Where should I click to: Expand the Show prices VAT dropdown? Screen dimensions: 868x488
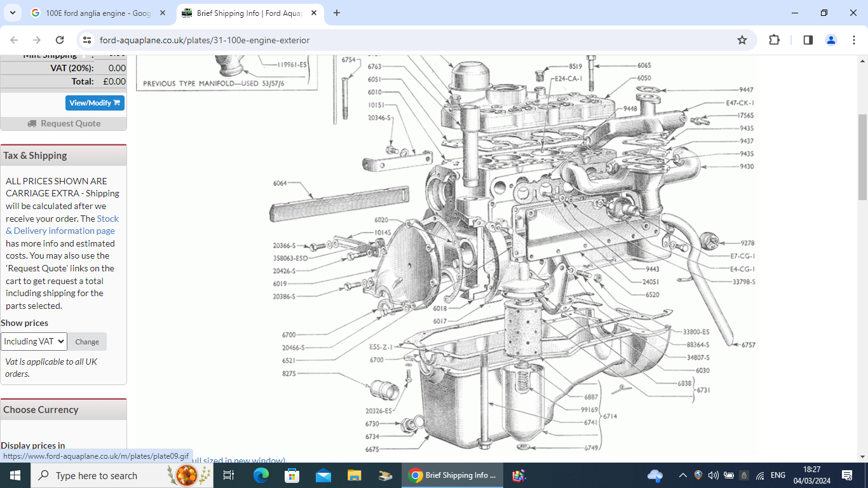pos(34,341)
